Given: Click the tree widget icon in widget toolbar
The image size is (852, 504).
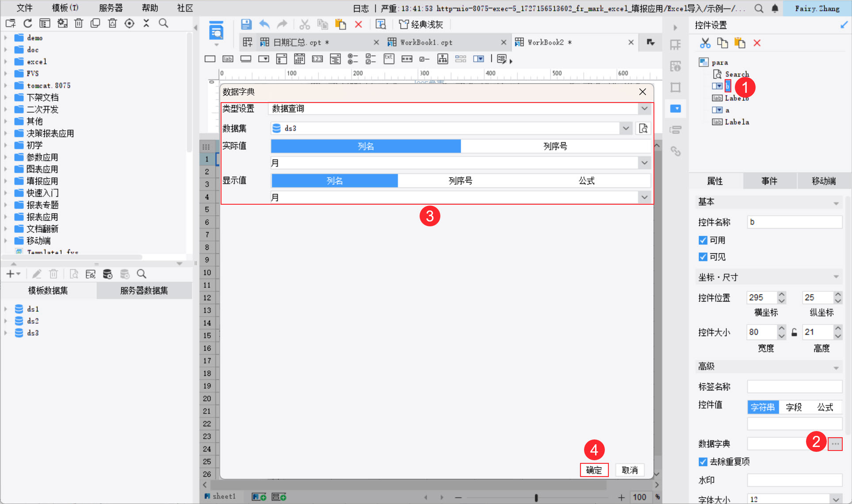Looking at the screenshot, I should tap(443, 59).
